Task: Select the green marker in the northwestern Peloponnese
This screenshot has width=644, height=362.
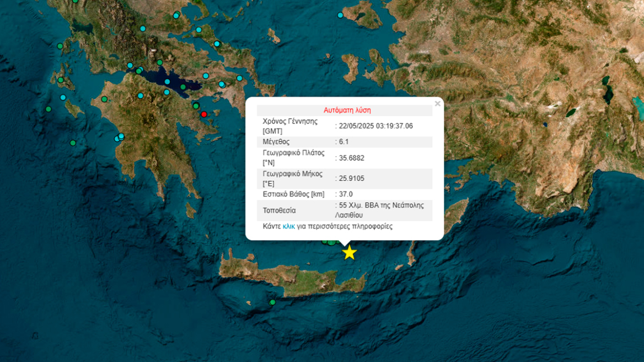Action: pos(104,99)
